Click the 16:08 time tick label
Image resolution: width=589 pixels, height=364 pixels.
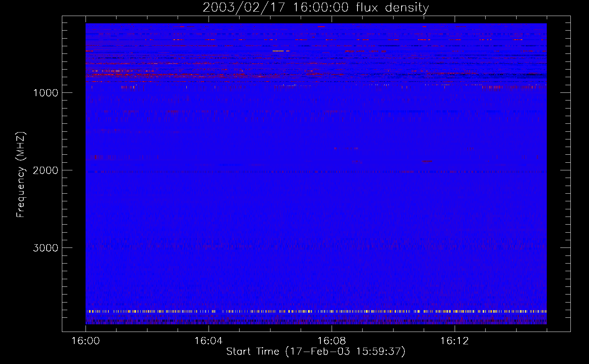tap(332, 341)
